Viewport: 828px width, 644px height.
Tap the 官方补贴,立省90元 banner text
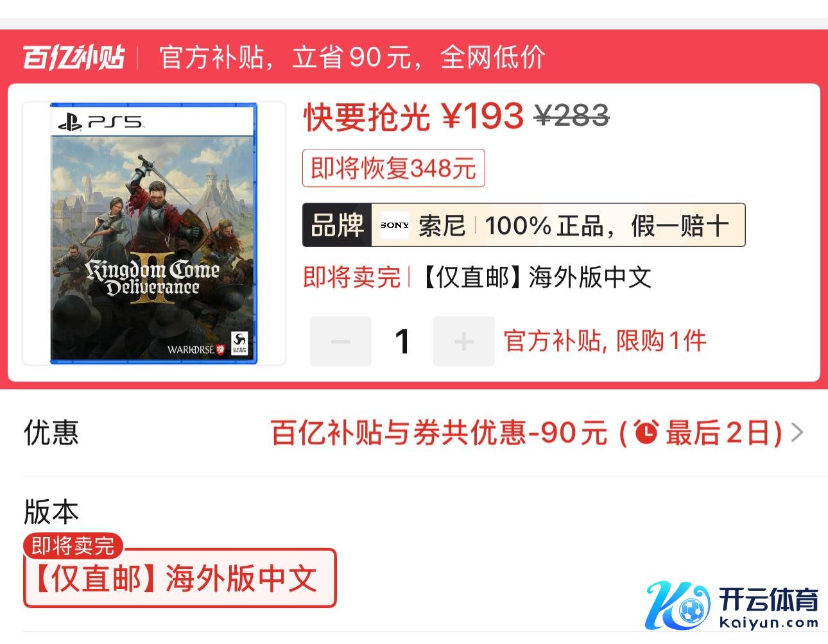pos(352,57)
